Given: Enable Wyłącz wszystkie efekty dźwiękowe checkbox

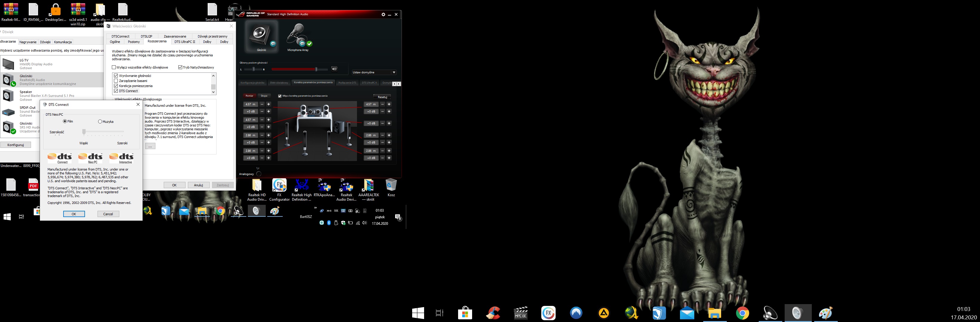Looking at the screenshot, I should (x=114, y=67).
